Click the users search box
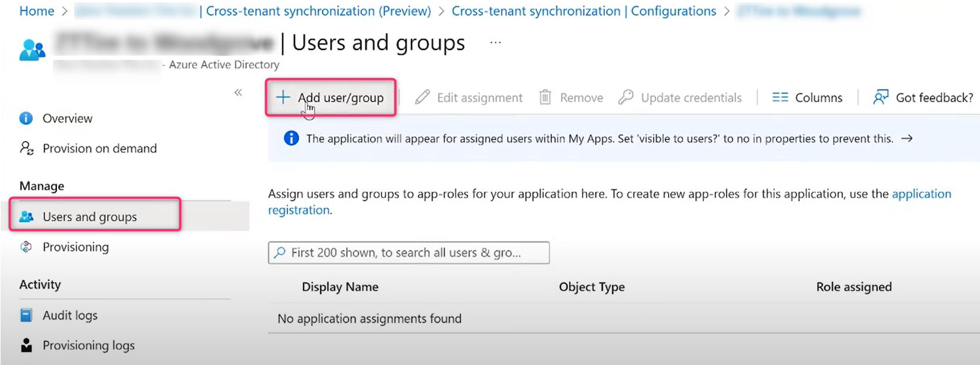Viewport: 980px width, 365px height. tap(409, 253)
